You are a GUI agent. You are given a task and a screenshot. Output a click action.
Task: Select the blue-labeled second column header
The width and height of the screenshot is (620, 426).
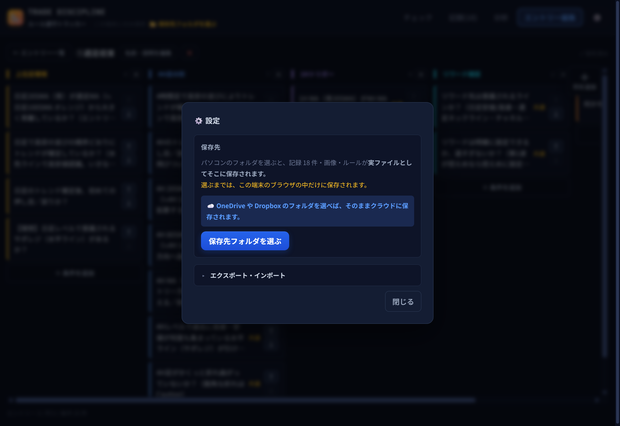171,74
